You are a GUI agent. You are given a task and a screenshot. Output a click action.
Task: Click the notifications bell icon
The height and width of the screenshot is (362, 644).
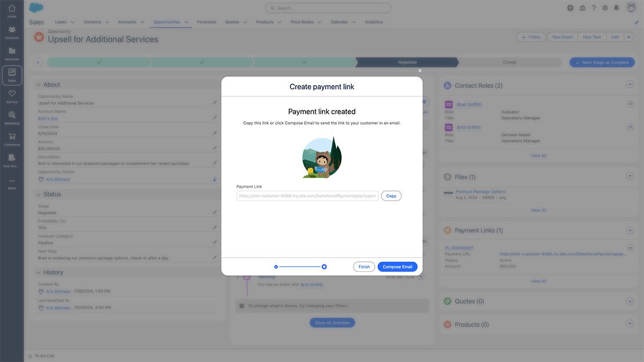pyautogui.click(x=617, y=8)
